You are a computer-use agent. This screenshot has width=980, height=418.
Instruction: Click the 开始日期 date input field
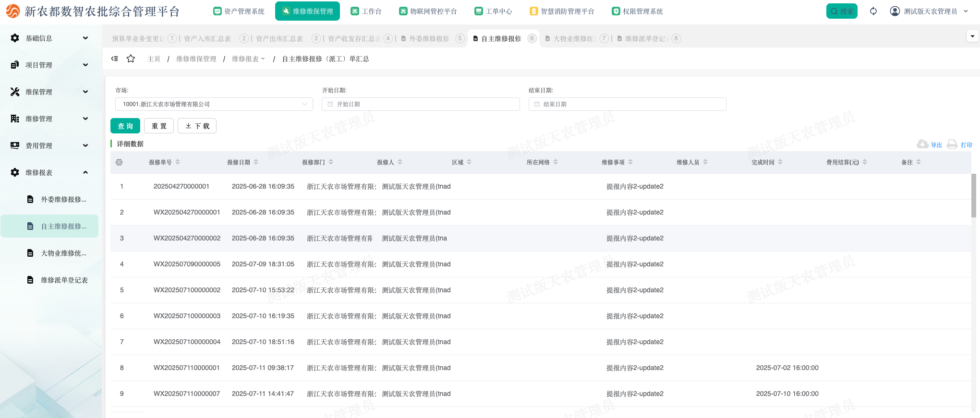[x=421, y=104]
